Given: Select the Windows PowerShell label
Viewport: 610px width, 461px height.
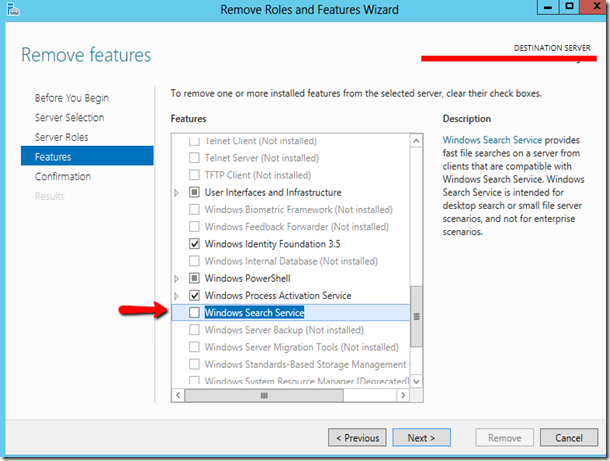Looking at the screenshot, I should pyautogui.click(x=247, y=278).
